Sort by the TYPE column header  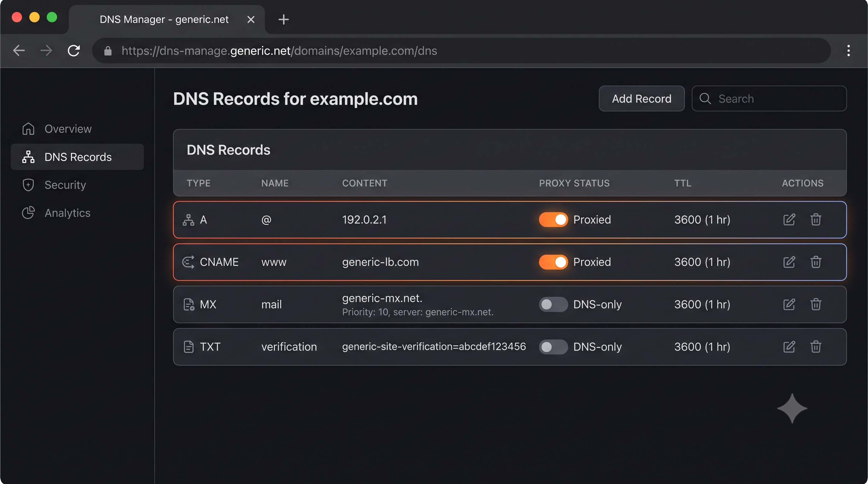pyautogui.click(x=198, y=183)
